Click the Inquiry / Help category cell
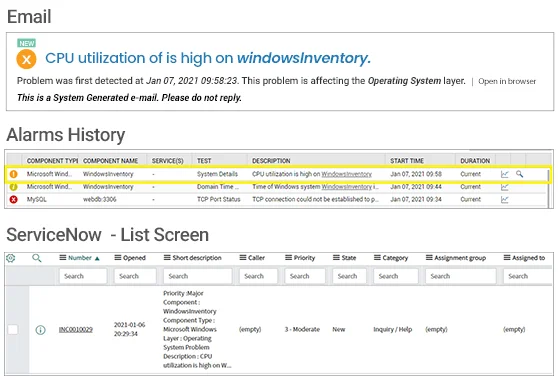Screen dimensions: 558x380 [393, 329]
